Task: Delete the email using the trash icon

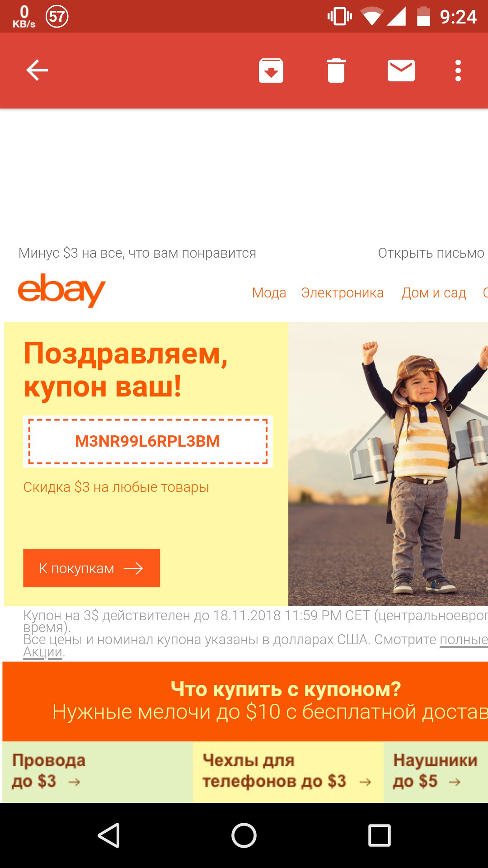Action: (x=336, y=71)
